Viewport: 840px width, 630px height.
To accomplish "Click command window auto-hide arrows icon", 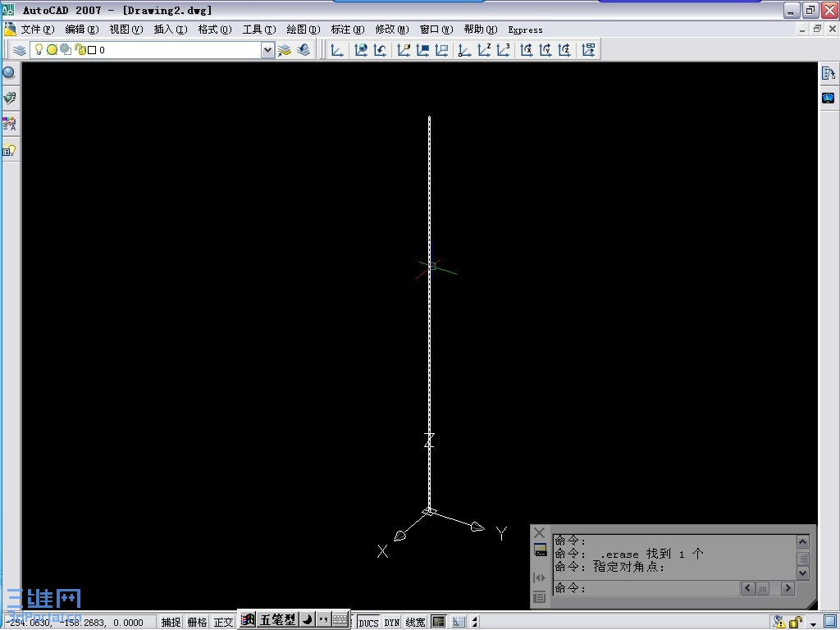I will click(x=540, y=577).
